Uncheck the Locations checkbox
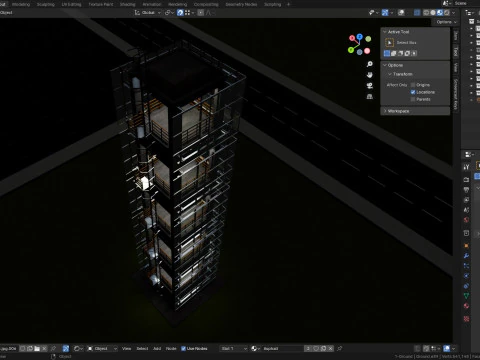The height and width of the screenshot is (360, 480). point(413,92)
